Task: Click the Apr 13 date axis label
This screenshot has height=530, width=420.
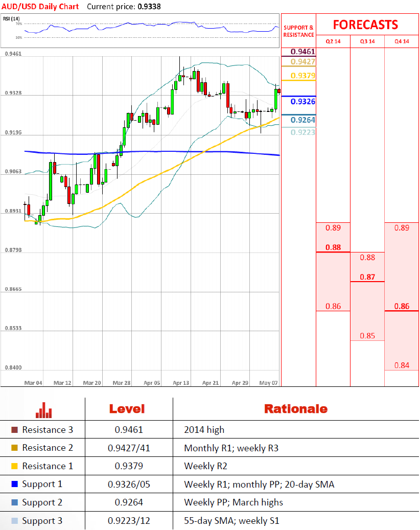Action: tap(181, 383)
